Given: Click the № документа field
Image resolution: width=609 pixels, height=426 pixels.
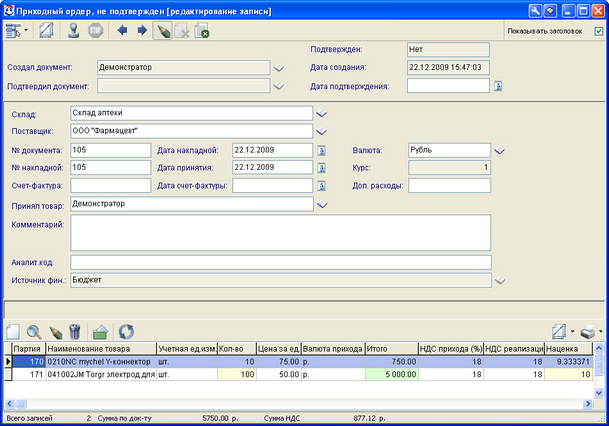Looking at the screenshot, I should [x=111, y=150].
